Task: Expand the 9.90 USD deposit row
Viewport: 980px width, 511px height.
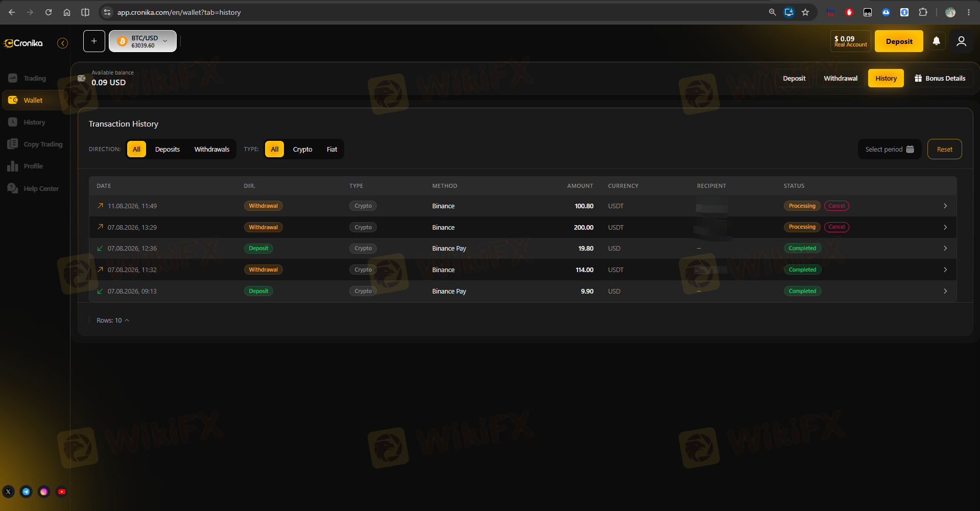Action: [945, 291]
